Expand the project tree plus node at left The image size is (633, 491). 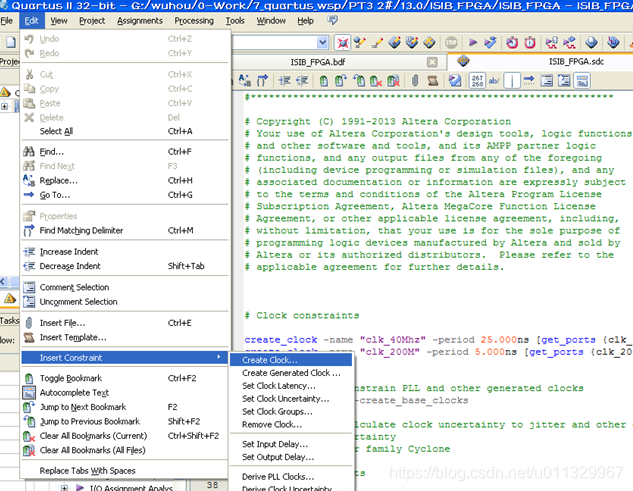4,107
